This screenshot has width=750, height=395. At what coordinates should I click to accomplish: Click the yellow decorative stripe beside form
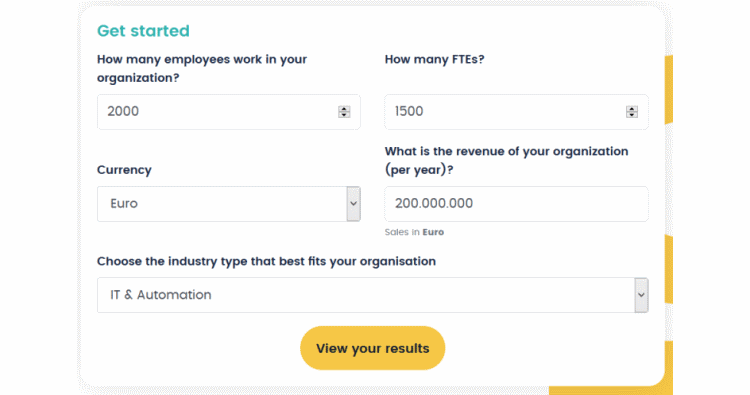[x=669, y=90]
